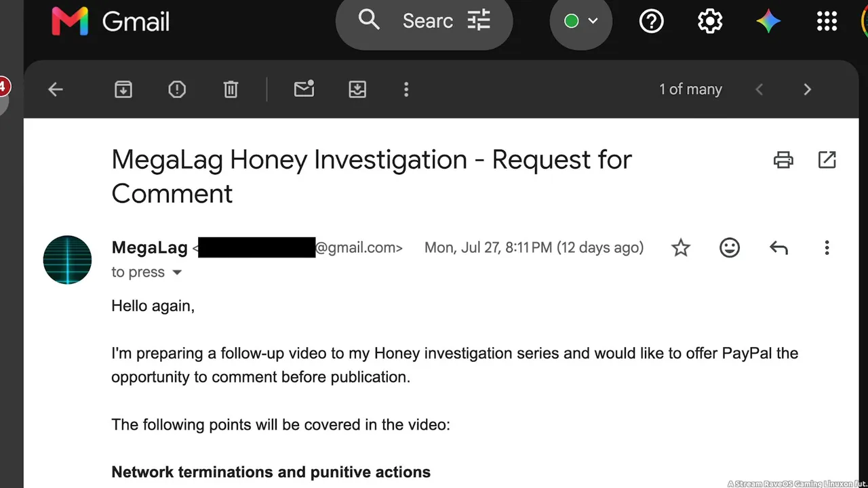This screenshot has width=868, height=488.
Task: Open Gmail Settings gear
Action: [x=710, y=22]
